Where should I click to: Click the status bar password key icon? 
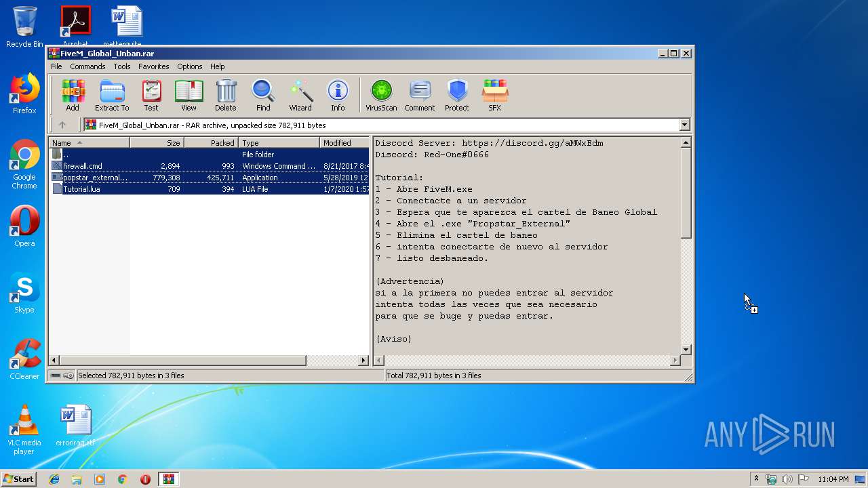[x=68, y=375]
